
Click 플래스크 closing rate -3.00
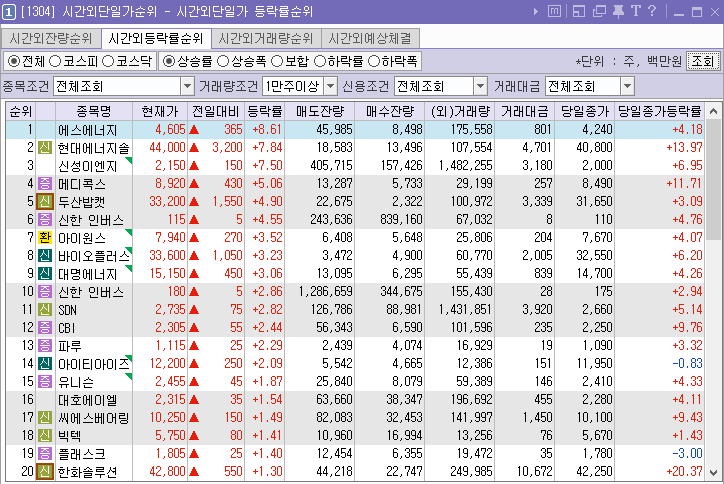click(x=688, y=454)
